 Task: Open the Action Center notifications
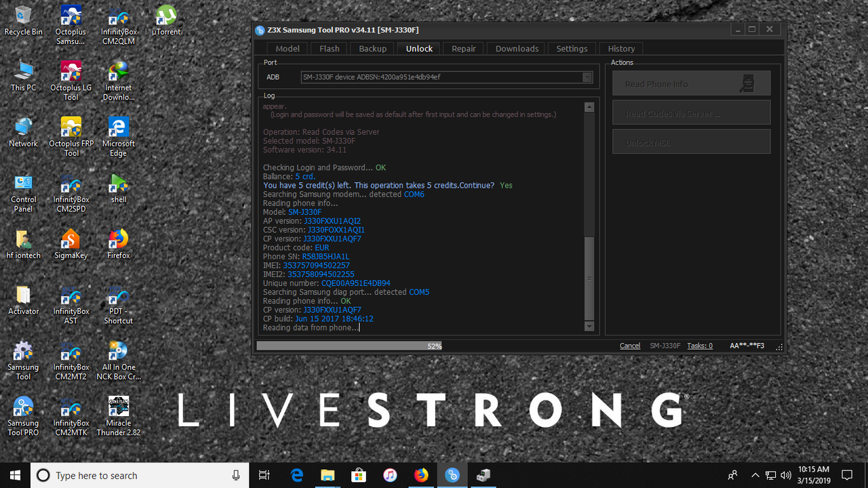(x=847, y=475)
